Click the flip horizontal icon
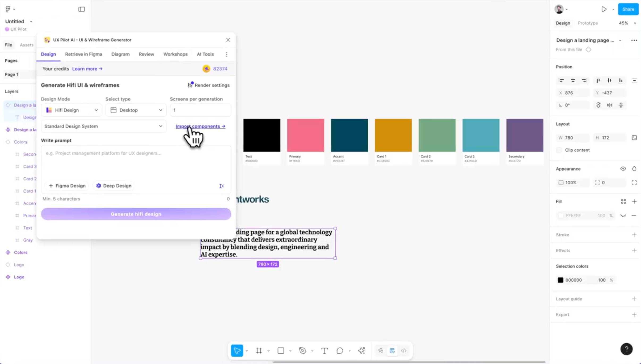This screenshot has height=364, width=641. (x=610, y=105)
